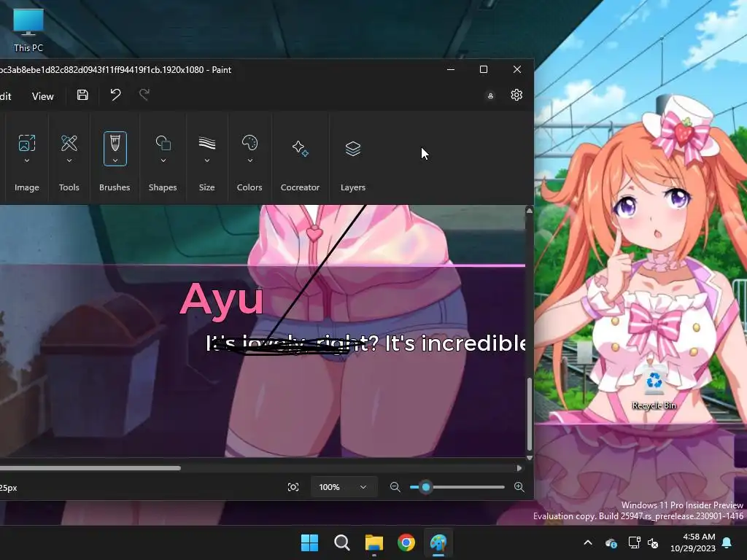Click the vertical canvas scrollbar thumb
This screenshot has width=747, height=560.
[x=529, y=414]
